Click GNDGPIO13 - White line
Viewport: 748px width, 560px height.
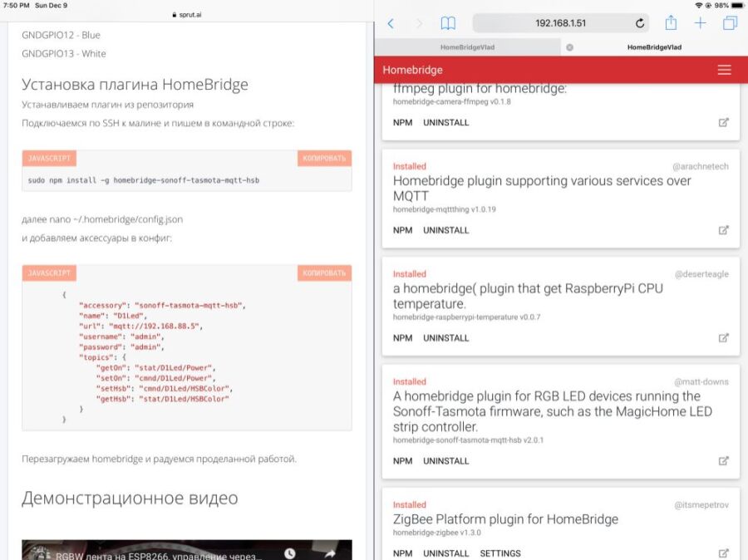(x=64, y=54)
